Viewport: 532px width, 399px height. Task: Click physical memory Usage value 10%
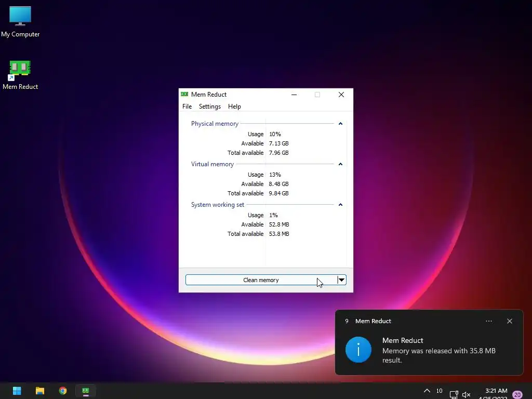click(275, 134)
